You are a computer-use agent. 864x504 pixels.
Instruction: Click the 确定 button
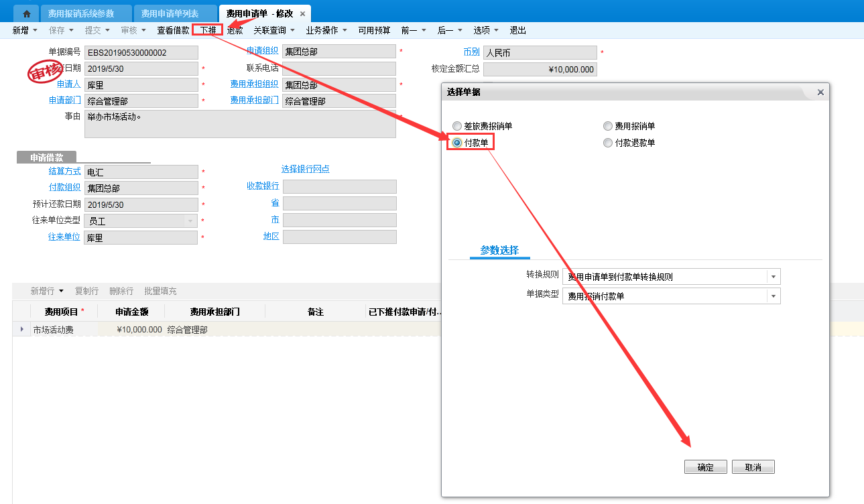point(705,467)
